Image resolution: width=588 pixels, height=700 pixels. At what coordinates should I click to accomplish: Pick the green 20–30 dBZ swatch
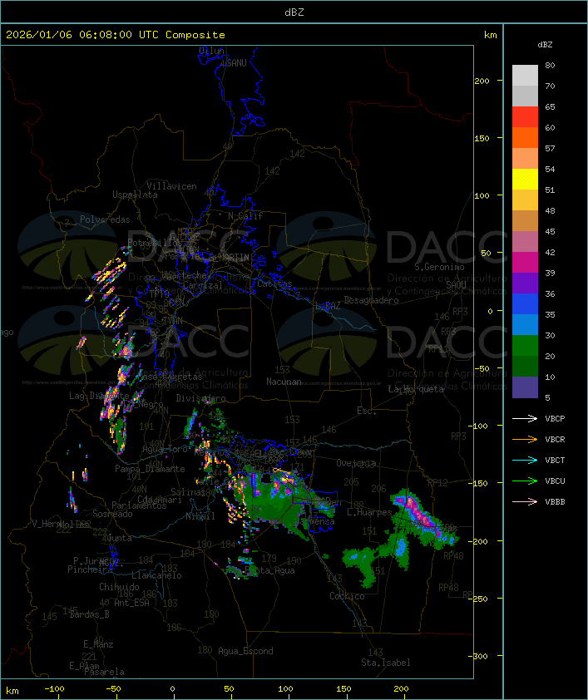tap(525, 346)
